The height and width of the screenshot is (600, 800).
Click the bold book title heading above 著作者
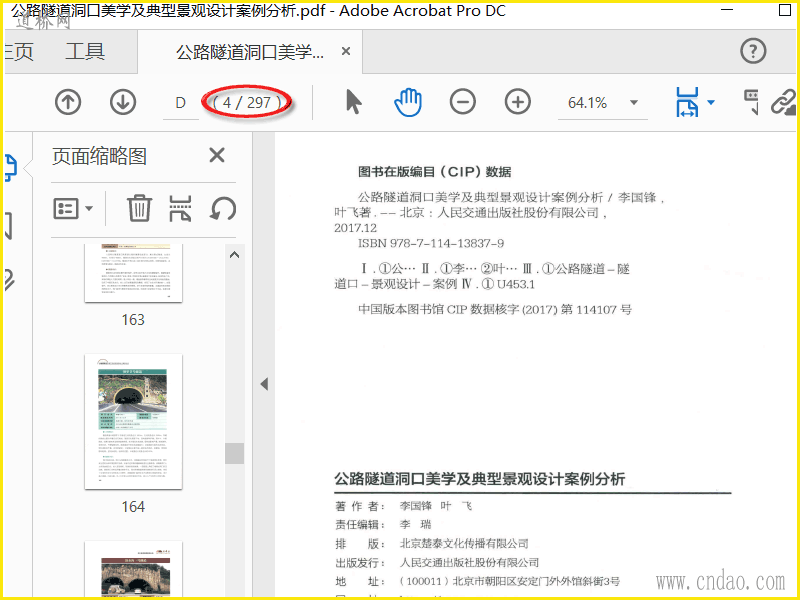tap(480, 479)
